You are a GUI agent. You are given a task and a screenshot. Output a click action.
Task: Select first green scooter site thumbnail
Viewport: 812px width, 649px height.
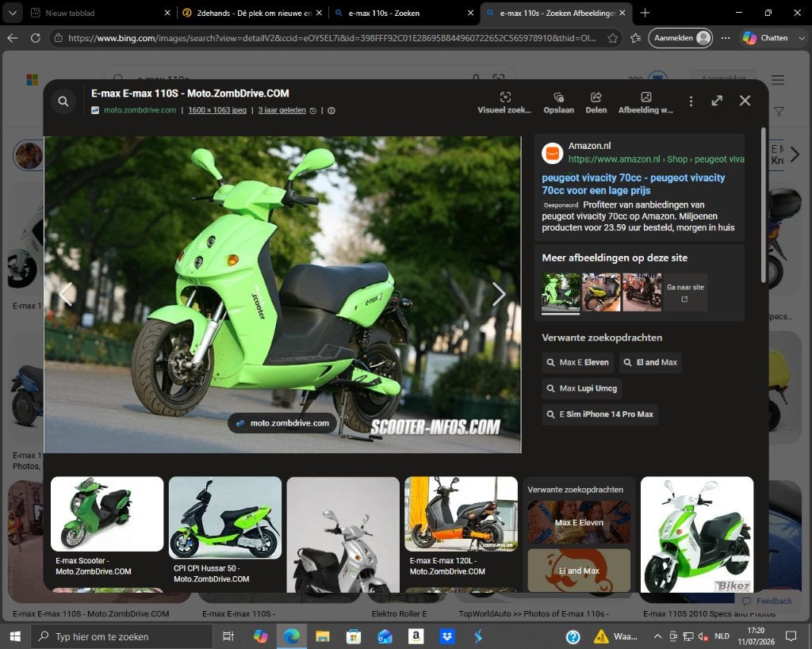click(561, 292)
